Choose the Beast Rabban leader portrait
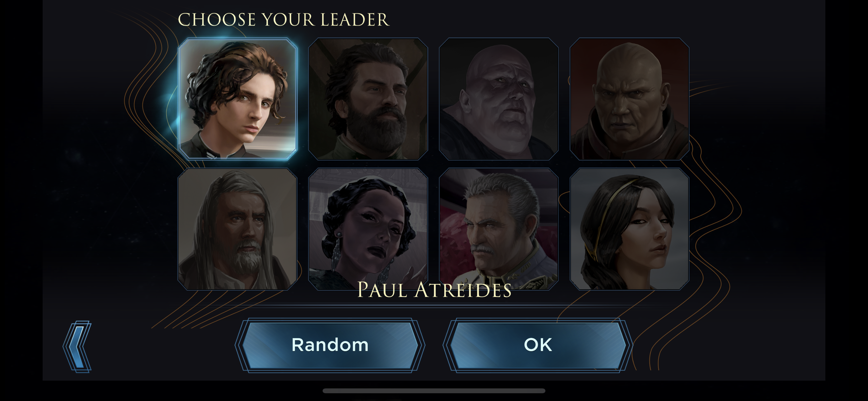Image resolution: width=868 pixels, height=401 pixels. coord(629,99)
